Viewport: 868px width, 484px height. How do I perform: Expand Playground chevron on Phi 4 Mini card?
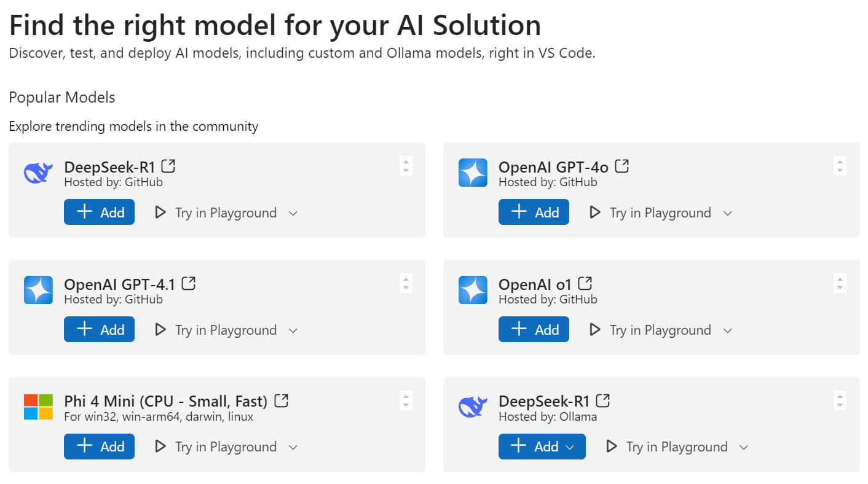tap(293, 447)
